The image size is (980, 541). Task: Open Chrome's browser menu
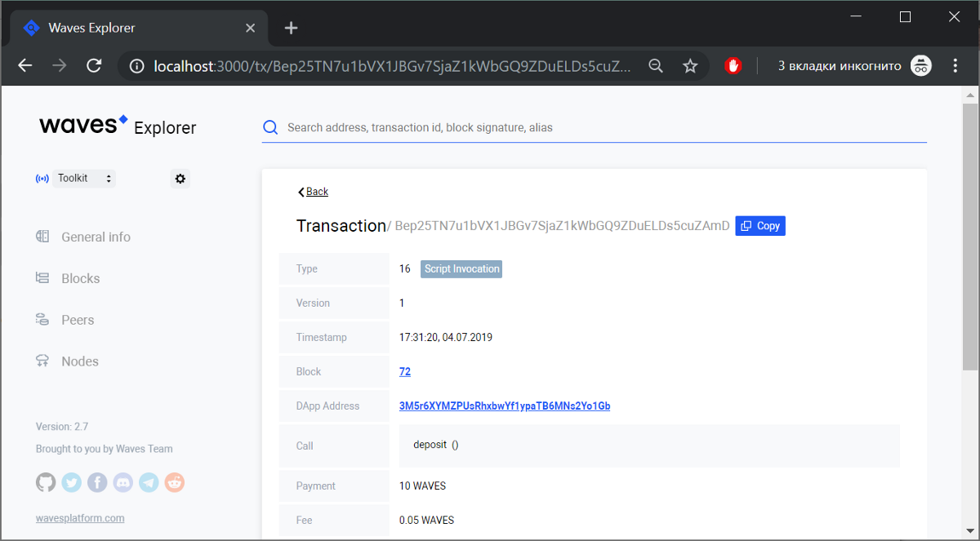click(955, 65)
